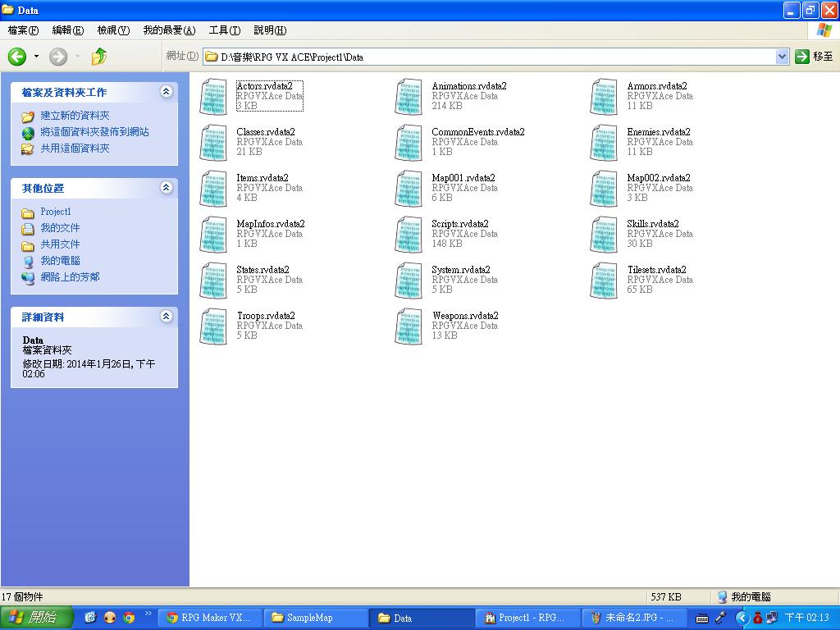Collapse the 詳細資料 panel
Image resolution: width=840 pixels, height=630 pixels.
pos(166,316)
